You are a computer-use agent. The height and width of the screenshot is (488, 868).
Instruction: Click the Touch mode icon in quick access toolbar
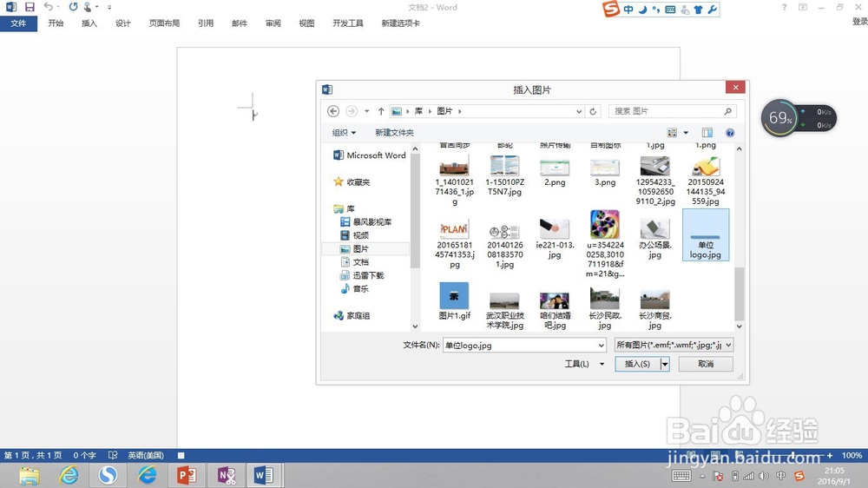click(x=88, y=7)
